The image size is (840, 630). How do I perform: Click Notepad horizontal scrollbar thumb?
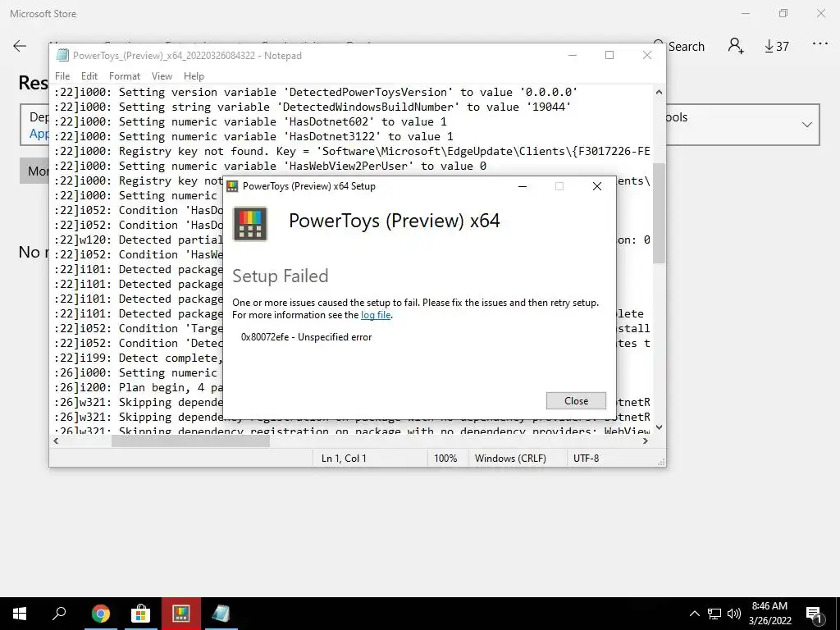click(190, 441)
